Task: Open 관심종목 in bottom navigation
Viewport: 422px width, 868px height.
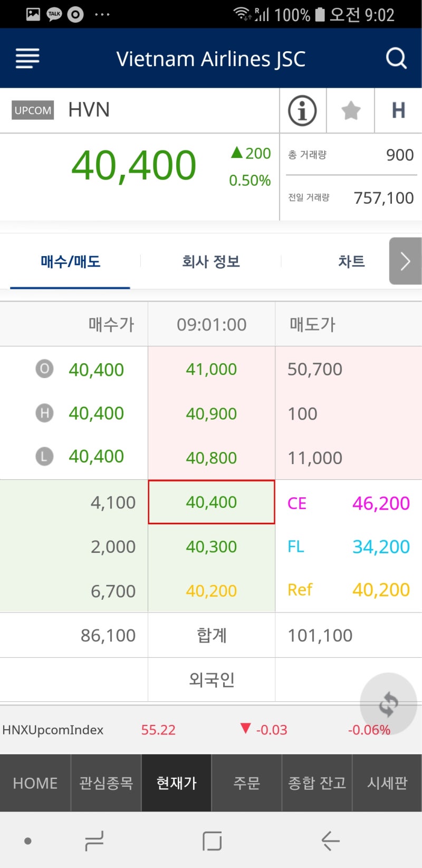Action: (105, 783)
